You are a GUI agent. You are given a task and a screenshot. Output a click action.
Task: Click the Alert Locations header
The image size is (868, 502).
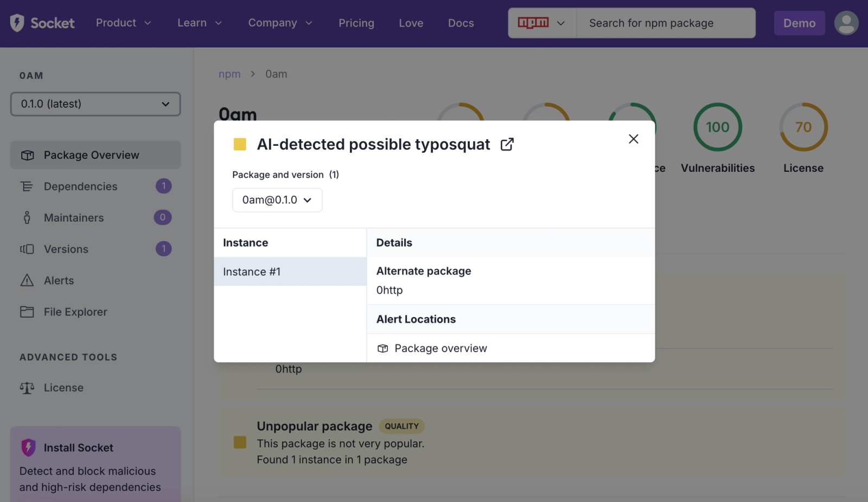pyautogui.click(x=416, y=319)
